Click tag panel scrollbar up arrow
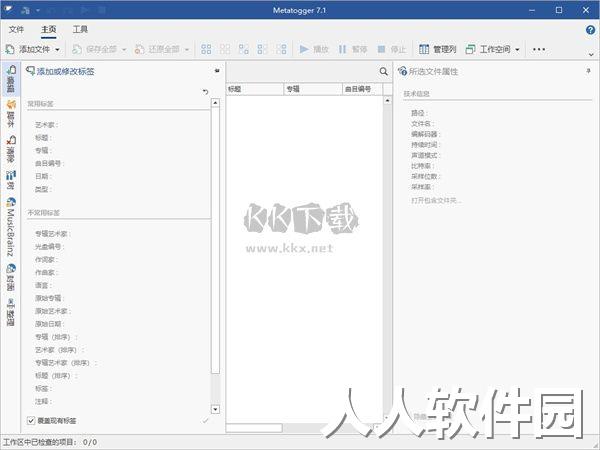Screen dimensions: 600x450 (x=215, y=103)
